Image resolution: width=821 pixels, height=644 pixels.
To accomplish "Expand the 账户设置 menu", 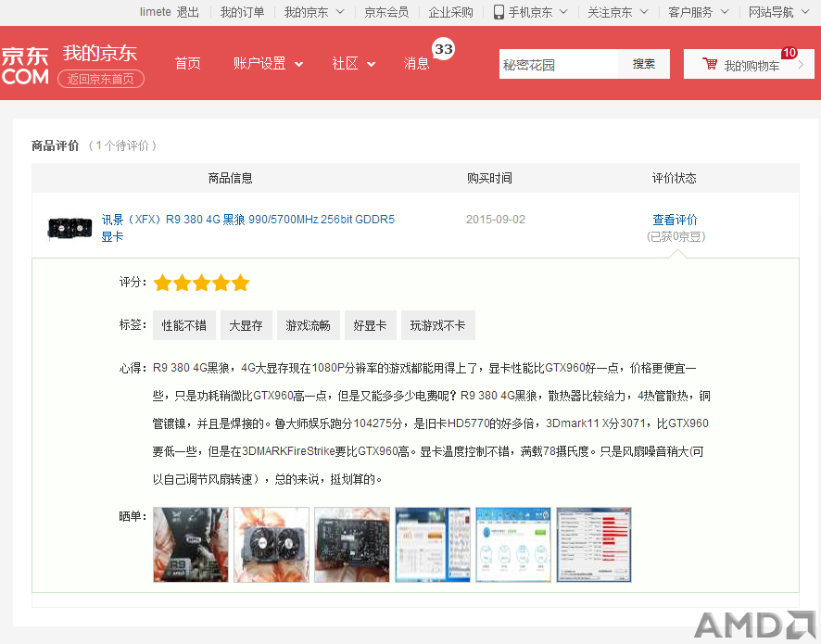I will tap(268, 63).
